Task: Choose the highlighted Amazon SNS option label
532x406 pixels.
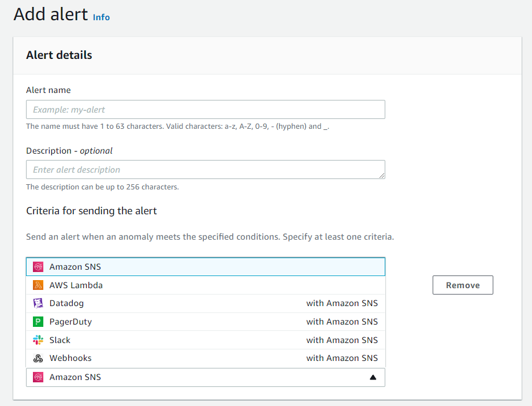Action: click(x=75, y=267)
